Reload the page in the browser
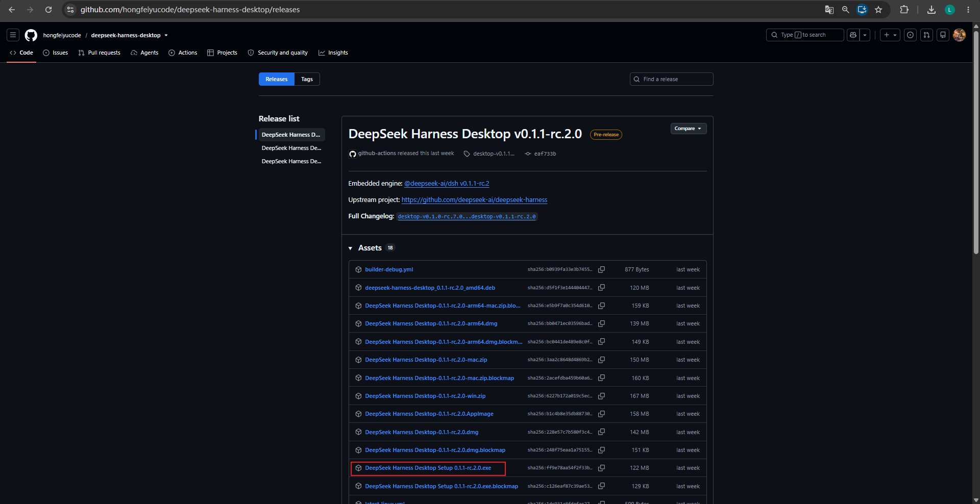The width and height of the screenshot is (980, 504). tap(48, 10)
